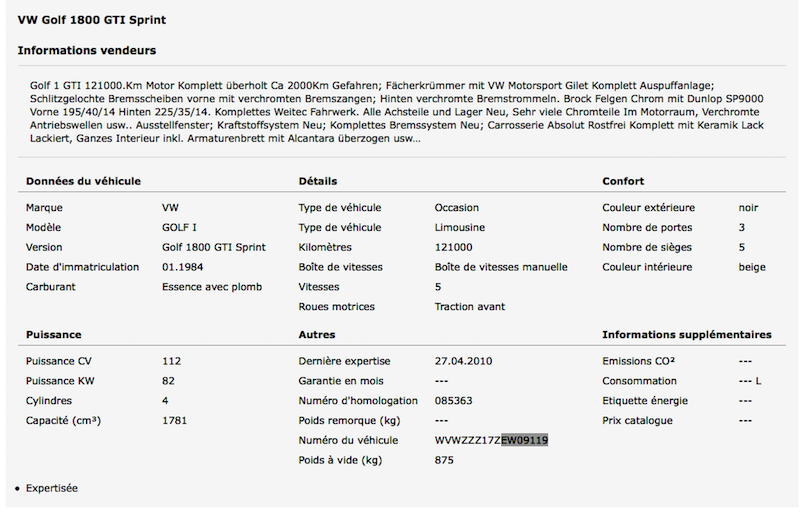Click the exterior color value 'noir'

(x=748, y=208)
